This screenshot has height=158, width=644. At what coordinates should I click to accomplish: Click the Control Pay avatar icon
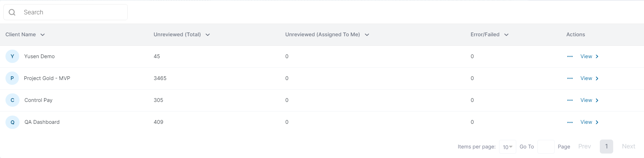(x=12, y=100)
